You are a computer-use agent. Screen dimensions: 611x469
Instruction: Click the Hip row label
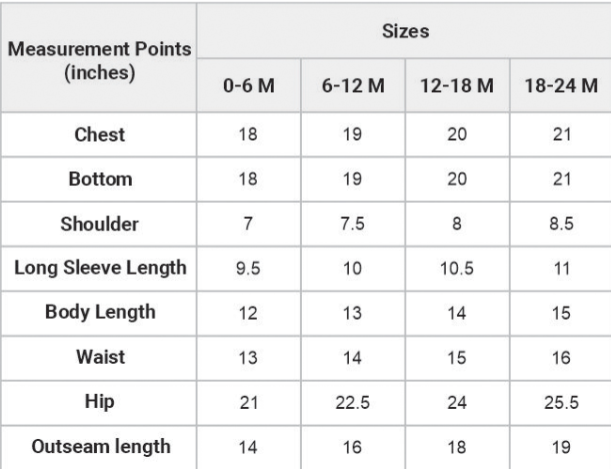click(99, 402)
